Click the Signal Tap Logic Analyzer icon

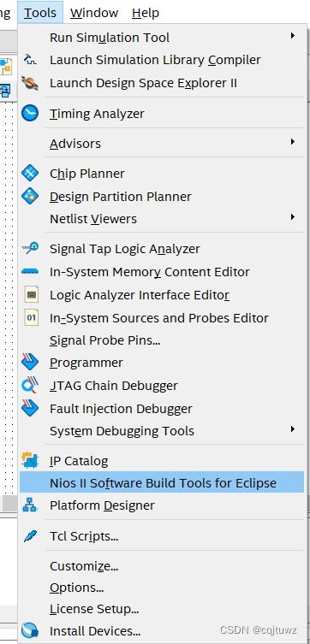30,248
